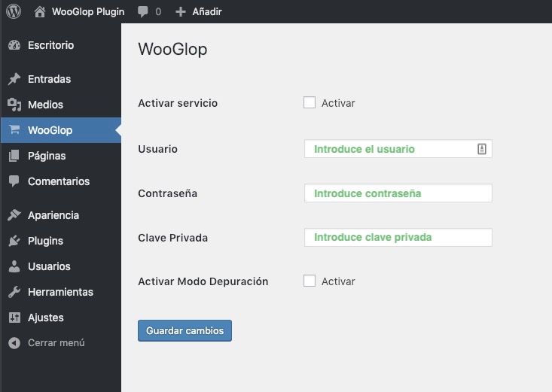
Task: Collapse the sidebar with Cerrar menú
Action: 47,343
